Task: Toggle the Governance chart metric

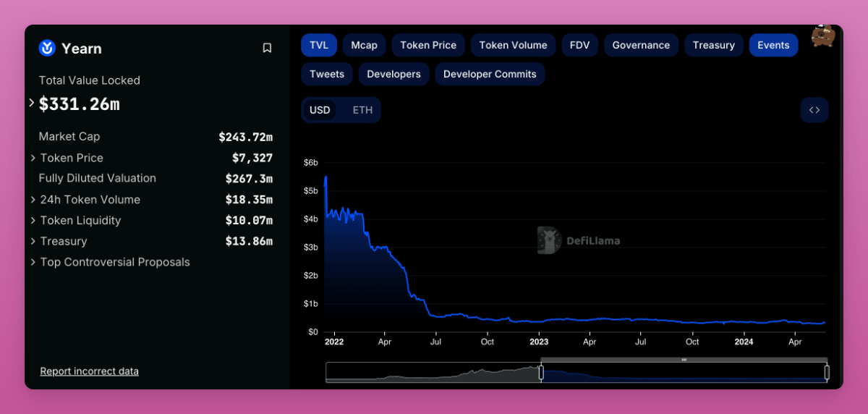Action: tap(641, 45)
